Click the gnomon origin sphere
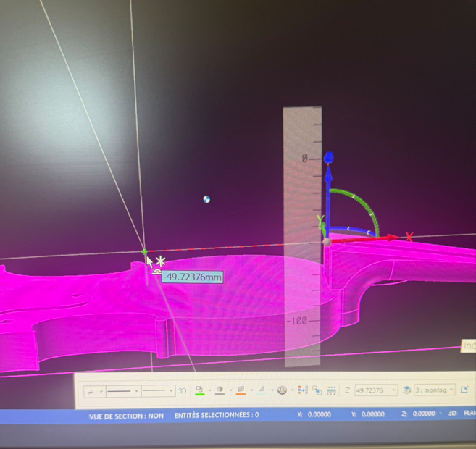Viewport: 476px width, 449px height. tap(328, 241)
